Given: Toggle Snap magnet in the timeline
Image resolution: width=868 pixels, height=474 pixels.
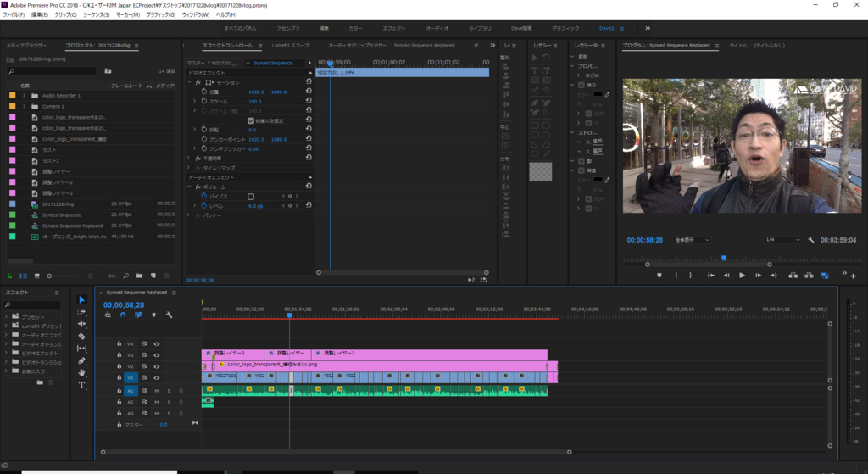Looking at the screenshot, I should point(123,315).
